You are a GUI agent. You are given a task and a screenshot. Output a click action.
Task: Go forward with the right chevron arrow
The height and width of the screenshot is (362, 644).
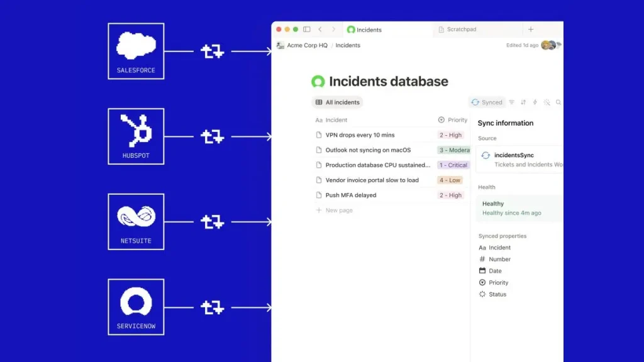333,29
